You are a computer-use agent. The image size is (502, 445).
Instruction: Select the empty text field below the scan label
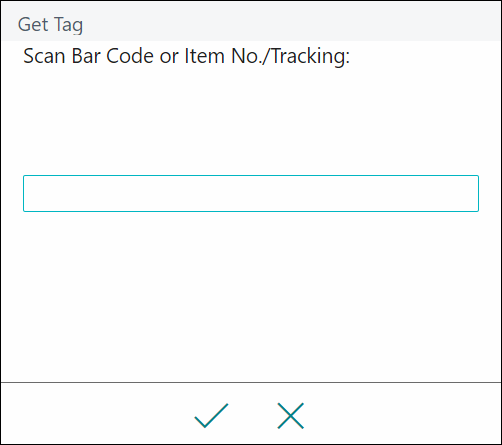pyautogui.click(x=251, y=193)
